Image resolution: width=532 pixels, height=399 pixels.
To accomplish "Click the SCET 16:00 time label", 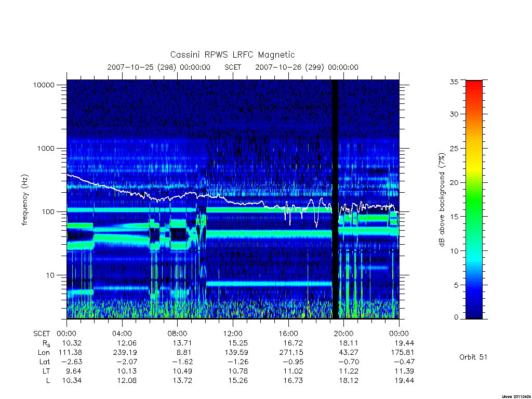I will click(288, 334).
